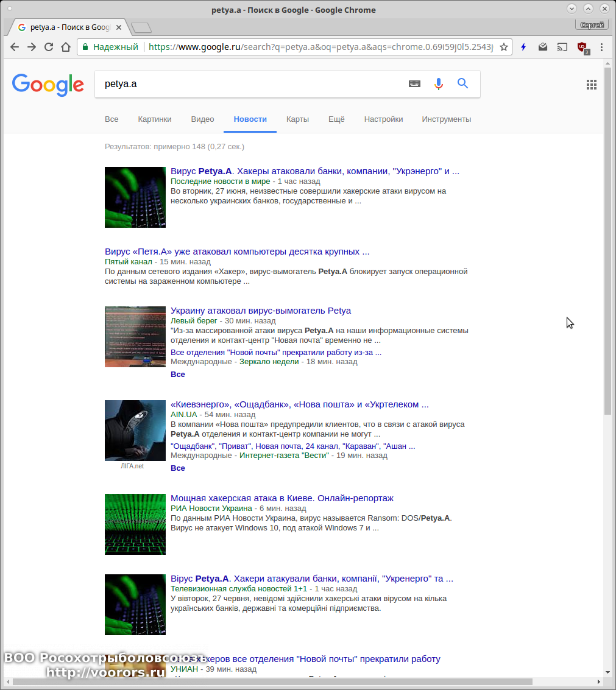This screenshot has height=690, width=616.
Task: Click the blue magnifier search button
Action: point(463,84)
